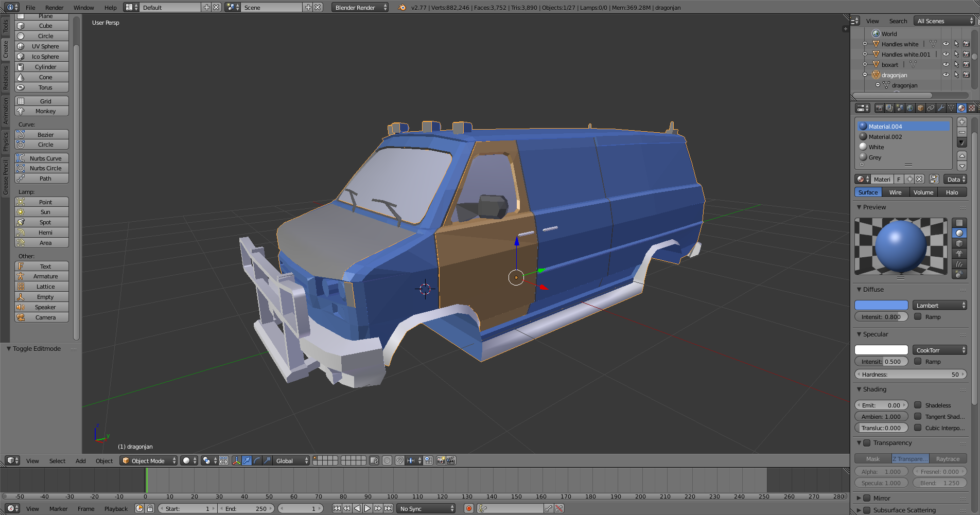The height and width of the screenshot is (515, 980).
Task: Click the play animation button in timeline
Action: [x=367, y=508]
